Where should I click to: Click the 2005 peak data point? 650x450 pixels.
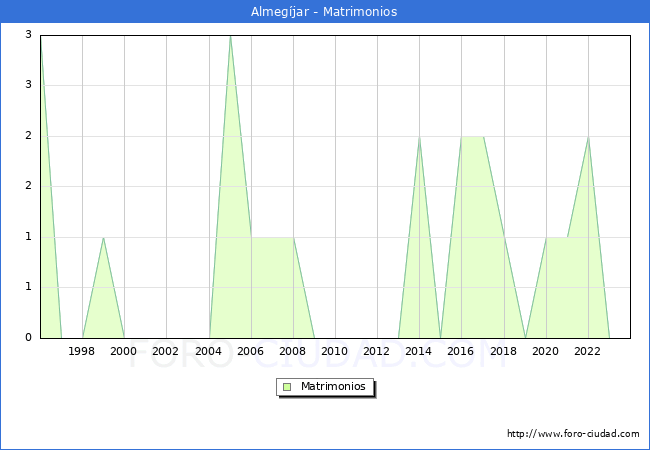pos(230,36)
